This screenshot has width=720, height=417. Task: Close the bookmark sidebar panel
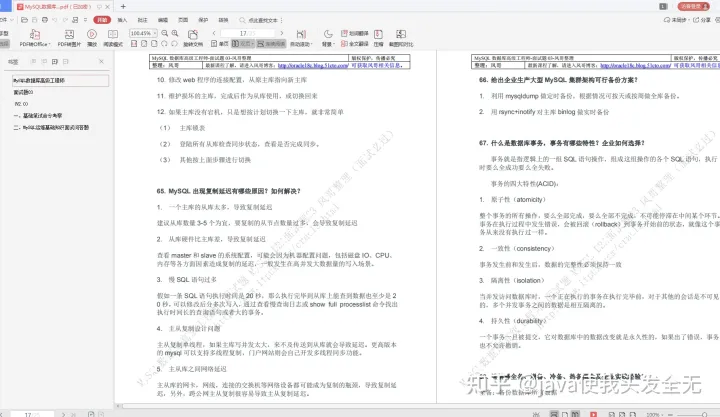click(x=101, y=62)
